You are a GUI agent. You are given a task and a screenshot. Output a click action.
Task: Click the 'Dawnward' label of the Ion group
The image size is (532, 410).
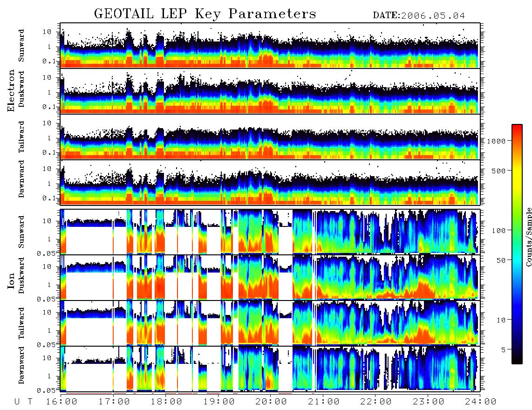pyautogui.click(x=21, y=365)
